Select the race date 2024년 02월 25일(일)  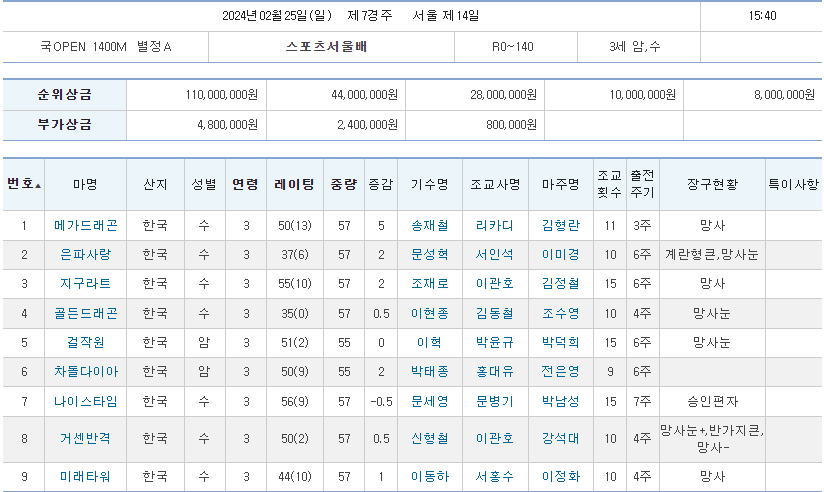pos(277,16)
